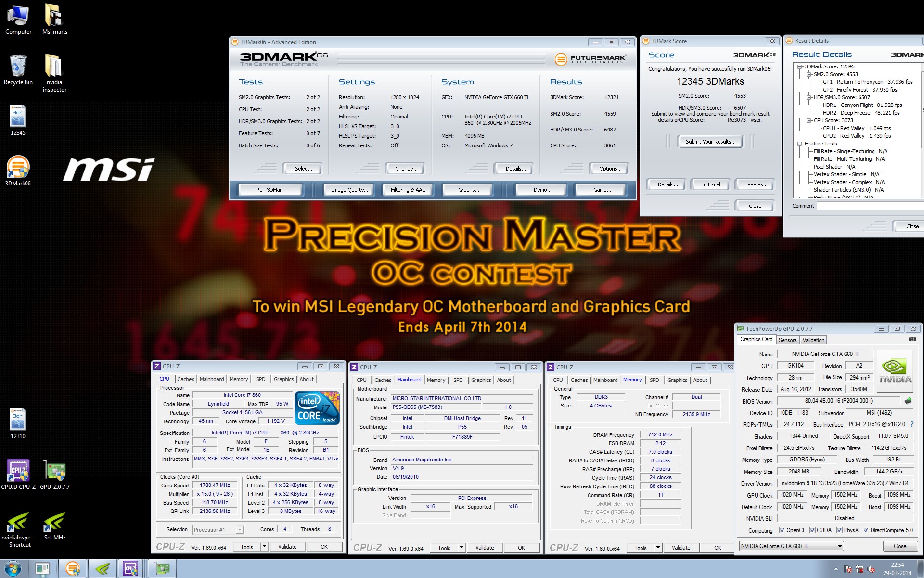The width and height of the screenshot is (924, 578).
Task: Open the Set MHz desktop shortcut
Action: 54,526
